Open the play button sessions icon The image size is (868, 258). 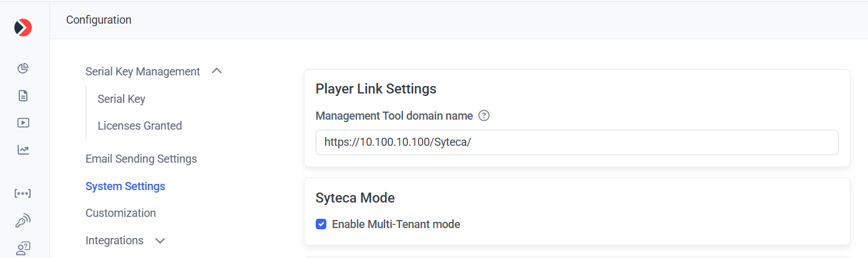pos(23,123)
